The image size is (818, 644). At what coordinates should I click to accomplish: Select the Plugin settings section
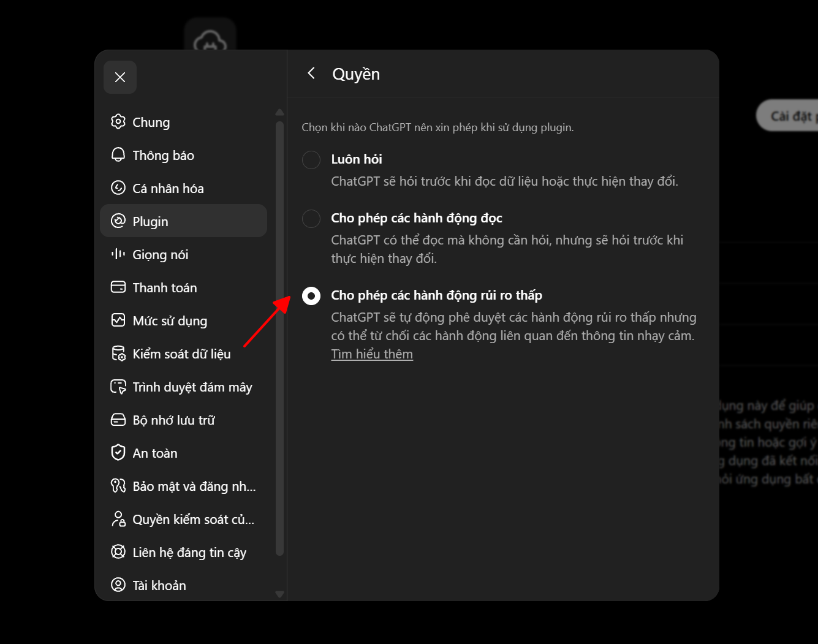(183, 221)
